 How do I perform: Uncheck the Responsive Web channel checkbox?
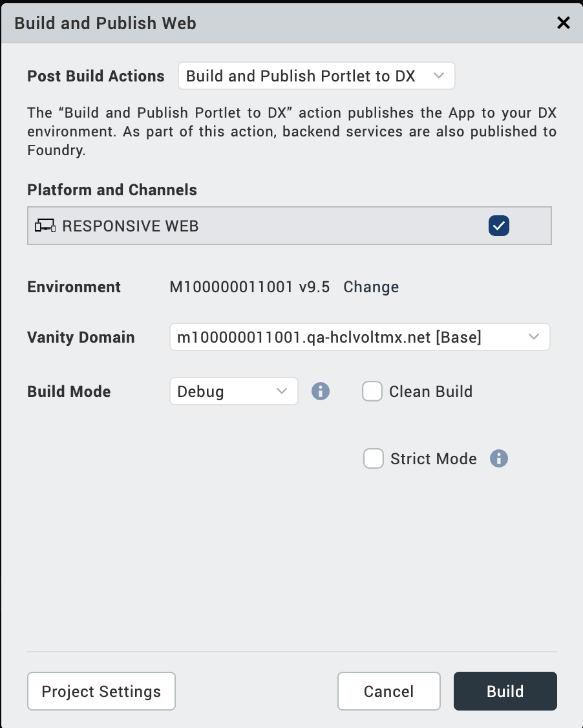click(499, 226)
